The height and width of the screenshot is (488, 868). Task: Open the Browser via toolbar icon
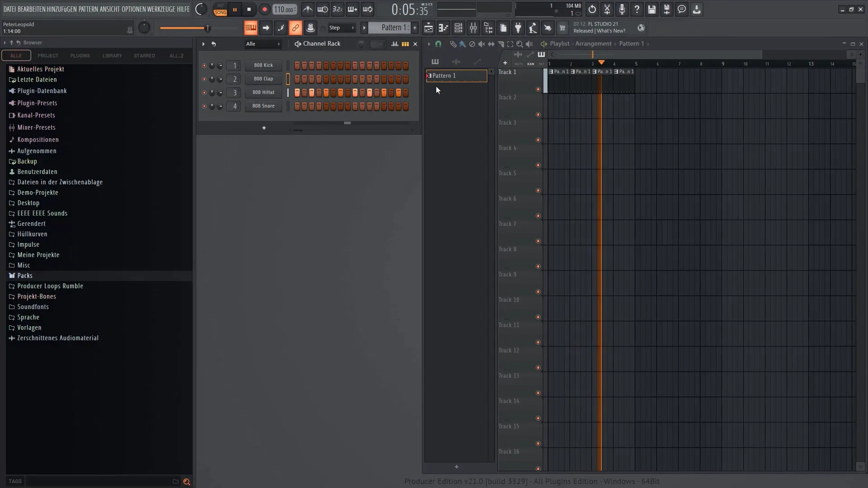[x=488, y=28]
